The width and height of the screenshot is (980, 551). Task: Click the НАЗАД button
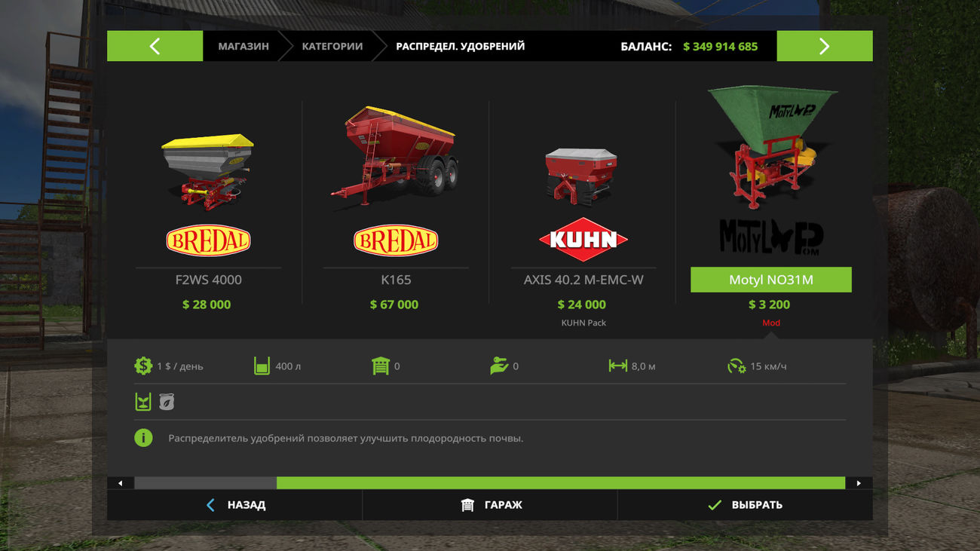[x=234, y=505]
